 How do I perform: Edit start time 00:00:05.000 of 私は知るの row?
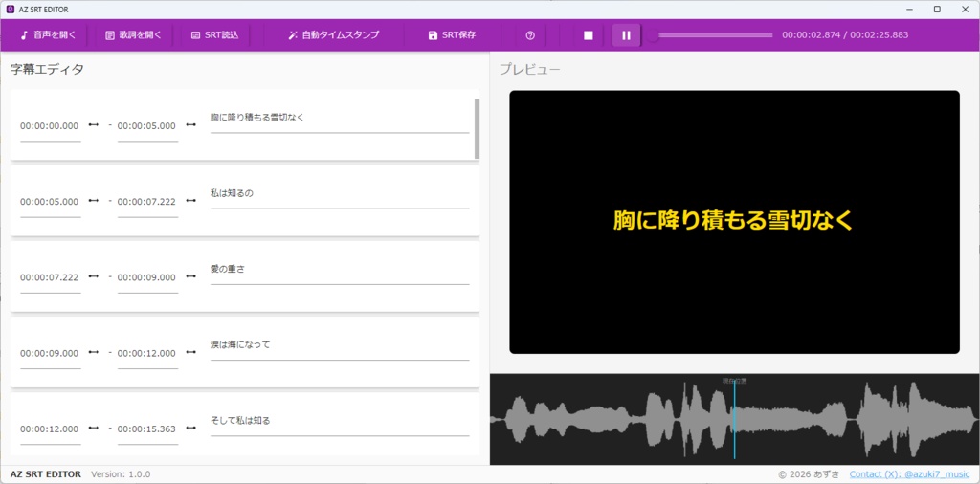pos(50,202)
